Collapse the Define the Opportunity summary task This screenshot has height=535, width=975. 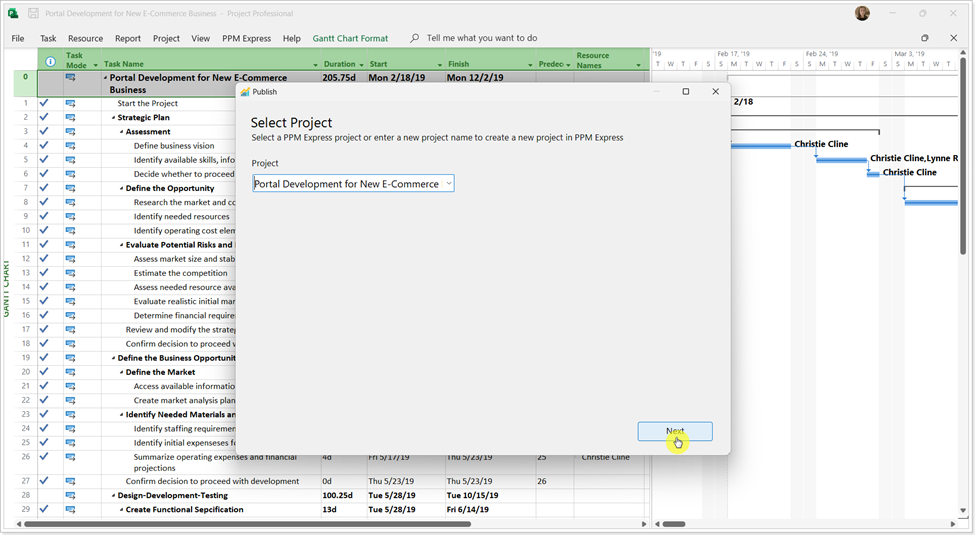coord(121,188)
